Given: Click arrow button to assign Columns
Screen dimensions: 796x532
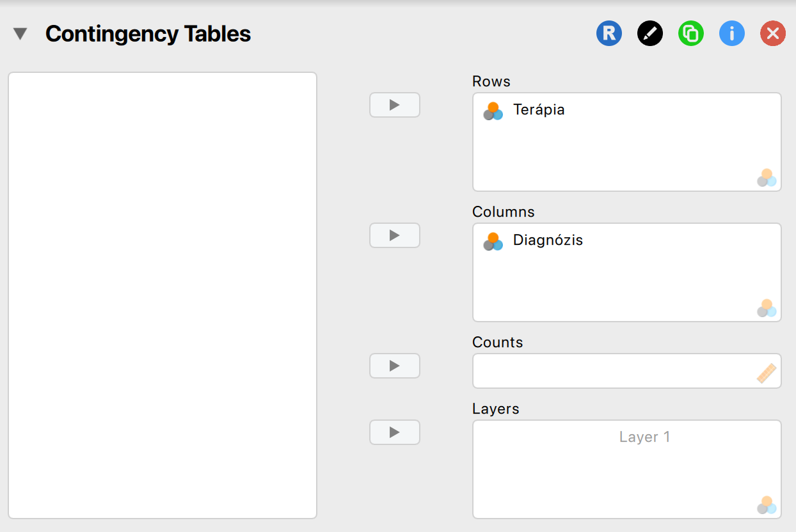Looking at the screenshot, I should pyautogui.click(x=395, y=235).
